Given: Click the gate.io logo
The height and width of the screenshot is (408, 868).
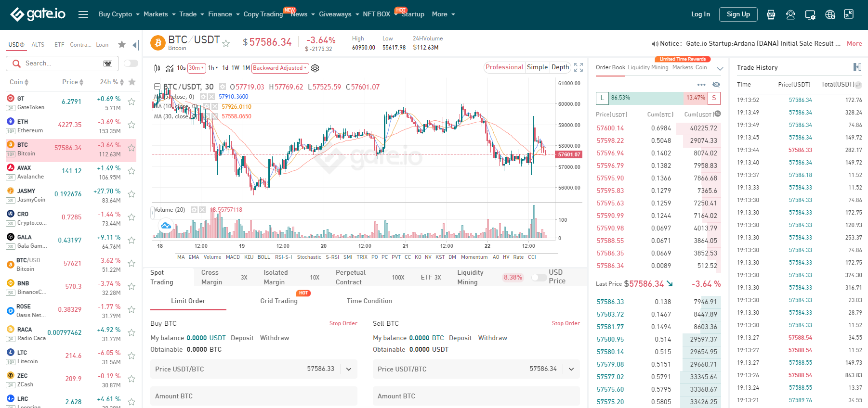Looking at the screenshot, I should (38, 14).
